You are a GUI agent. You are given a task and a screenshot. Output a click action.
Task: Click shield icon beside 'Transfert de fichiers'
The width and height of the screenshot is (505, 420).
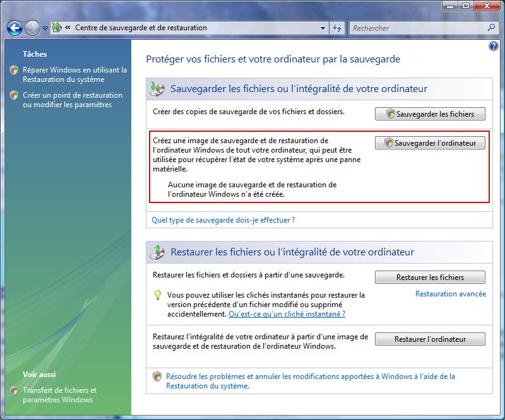[x=14, y=390]
